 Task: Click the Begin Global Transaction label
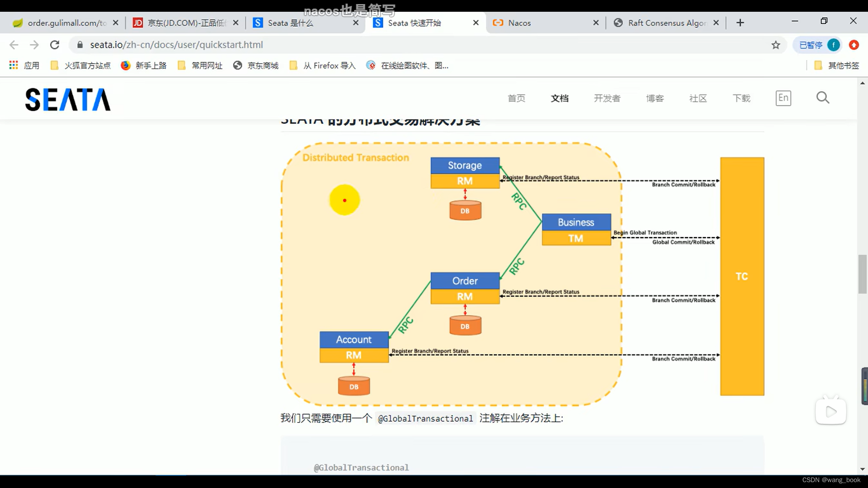(x=645, y=232)
